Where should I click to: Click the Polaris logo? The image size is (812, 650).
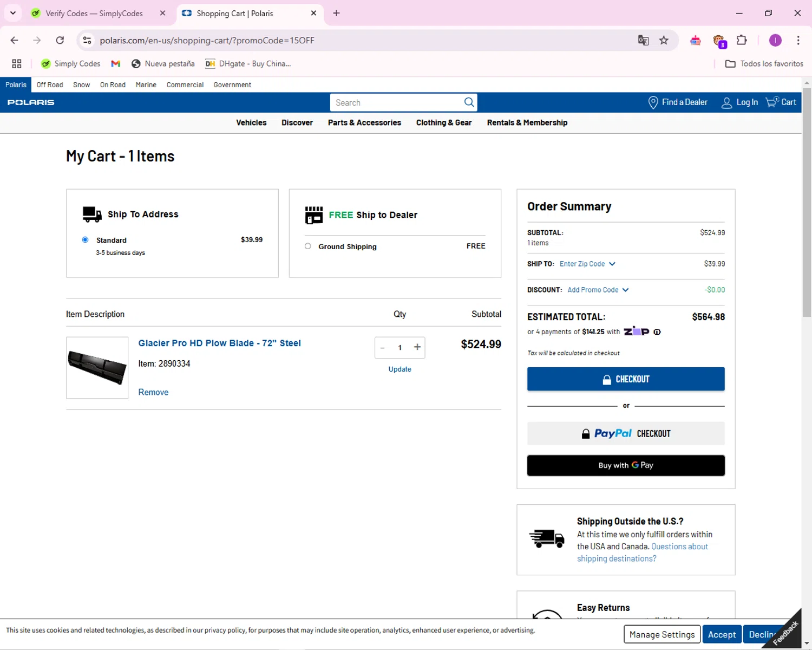[x=31, y=102]
